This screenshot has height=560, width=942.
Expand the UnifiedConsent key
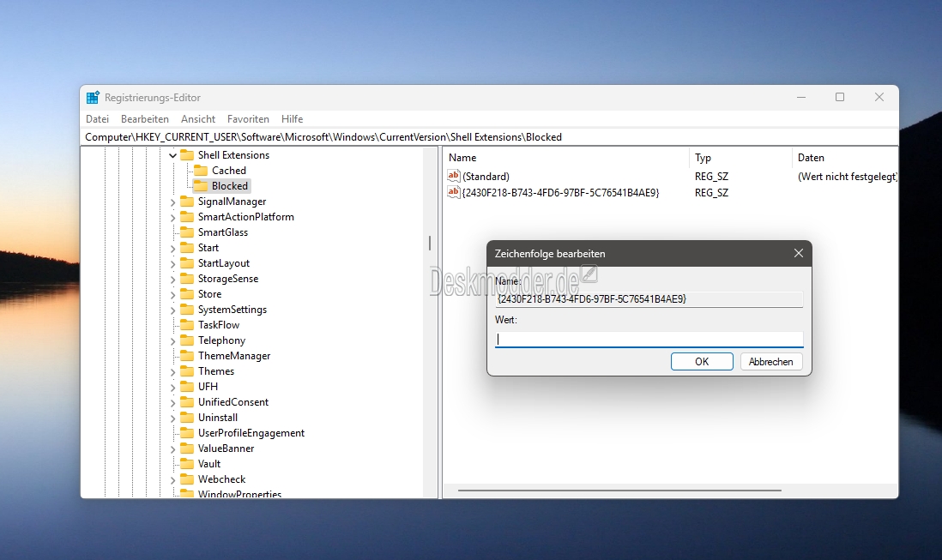(173, 403)
